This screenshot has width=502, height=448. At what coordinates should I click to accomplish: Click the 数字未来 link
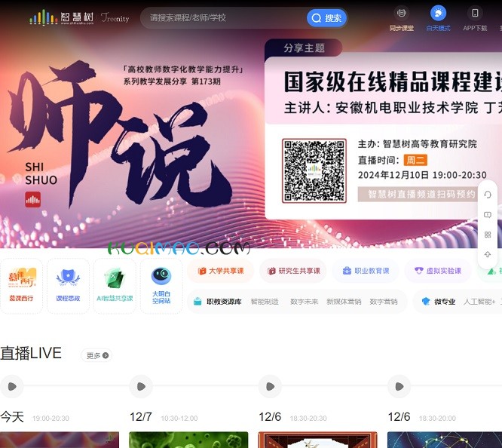305,302
